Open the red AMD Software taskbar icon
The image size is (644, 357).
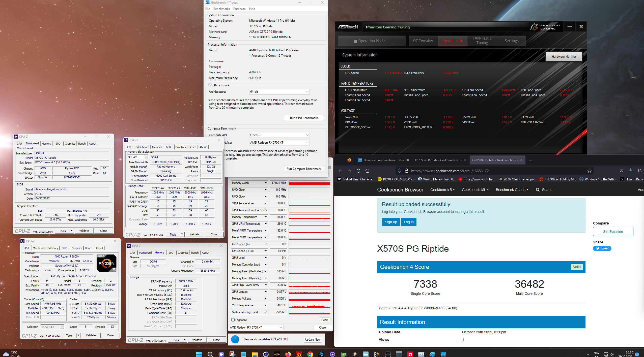[x=410, y=354]
